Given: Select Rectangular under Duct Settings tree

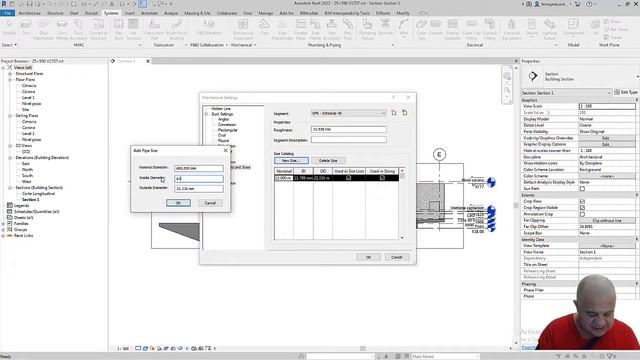Looking at the screenshot, I should pos(227,130).
